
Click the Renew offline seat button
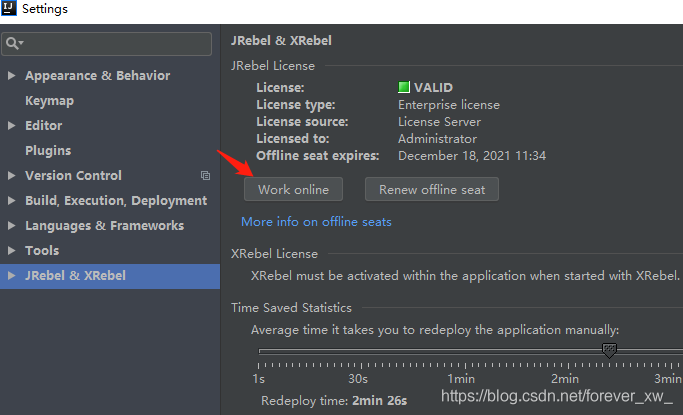(432, 189)
